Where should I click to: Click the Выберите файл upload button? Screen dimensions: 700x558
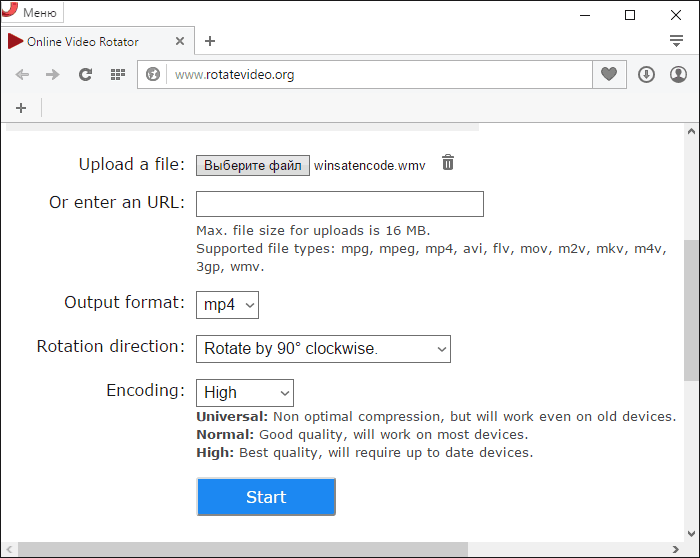pos(251,166)
